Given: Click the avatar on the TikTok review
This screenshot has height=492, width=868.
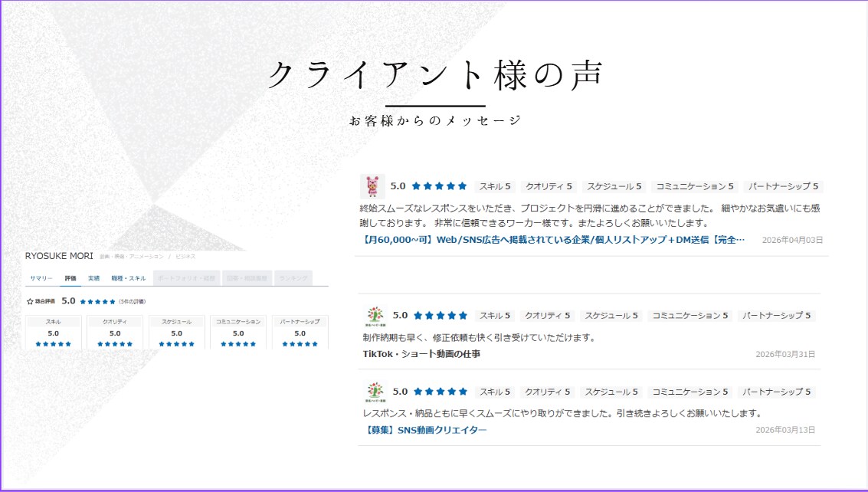Looking at the screenshot, I should (x=375, y=316).
